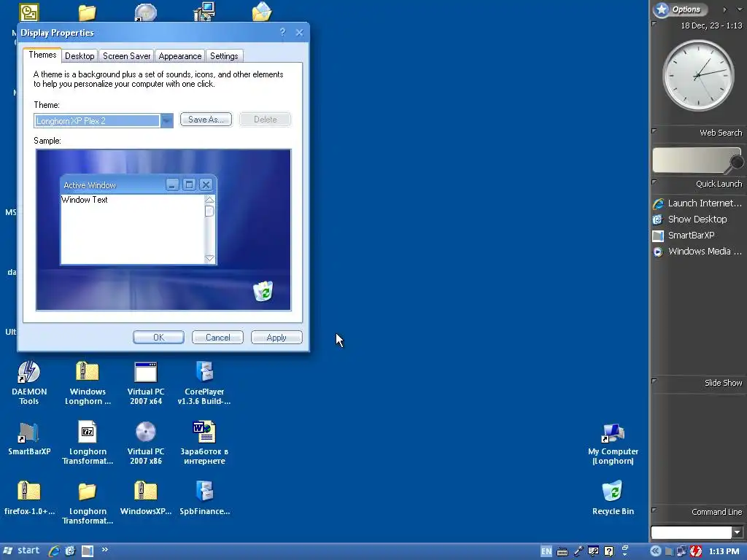Click Save As button for theme

(x=206, y=120)
